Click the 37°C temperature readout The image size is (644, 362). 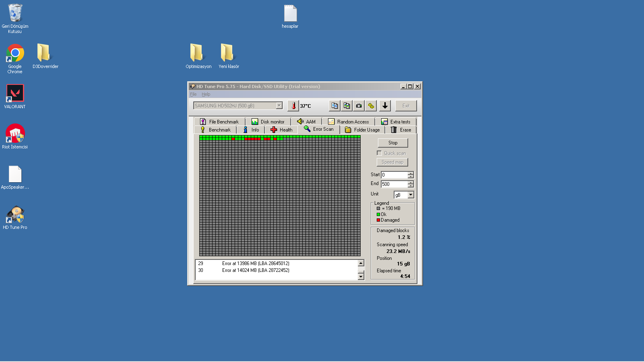click(305, 106)
